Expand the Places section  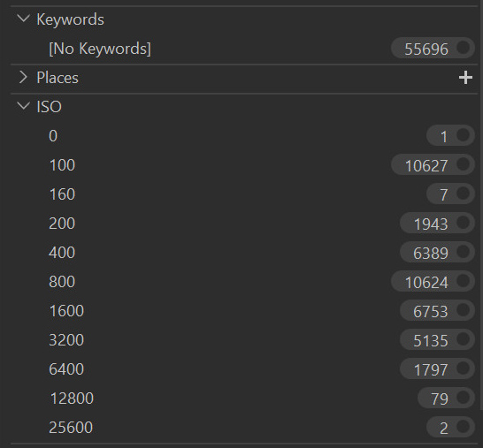coord(23,77)
